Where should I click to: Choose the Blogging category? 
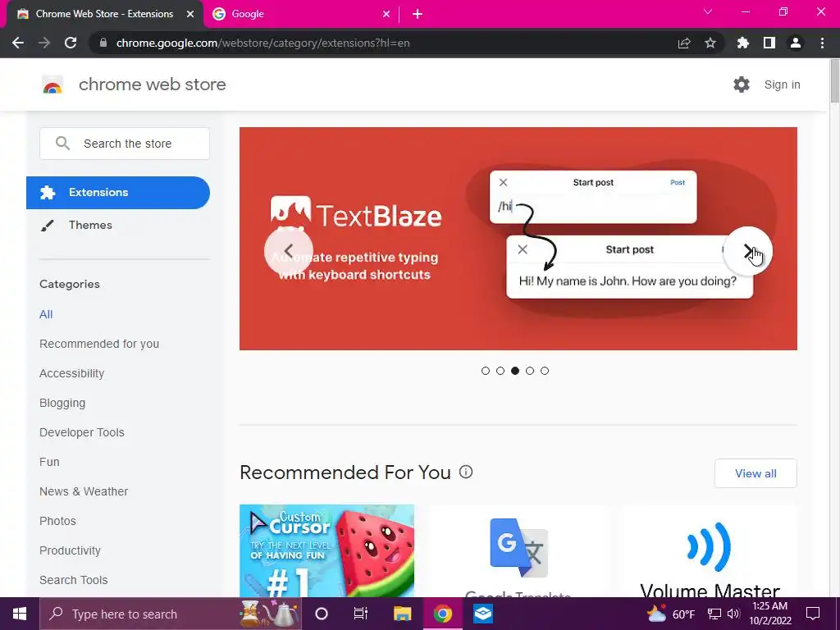click(x=62, y=403)
